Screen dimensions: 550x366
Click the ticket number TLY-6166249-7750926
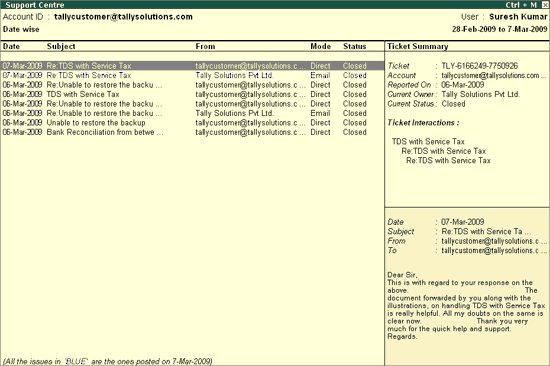479,66
